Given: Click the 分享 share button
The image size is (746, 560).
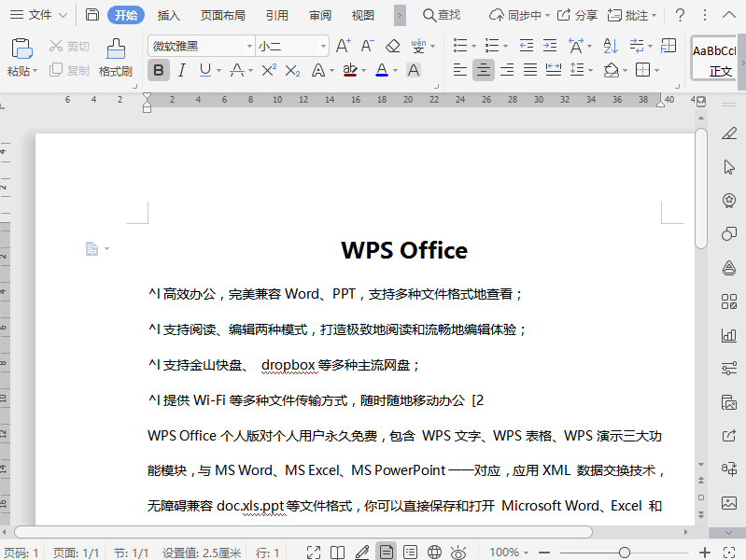Looking at the screenshot, I should (577, 15).
